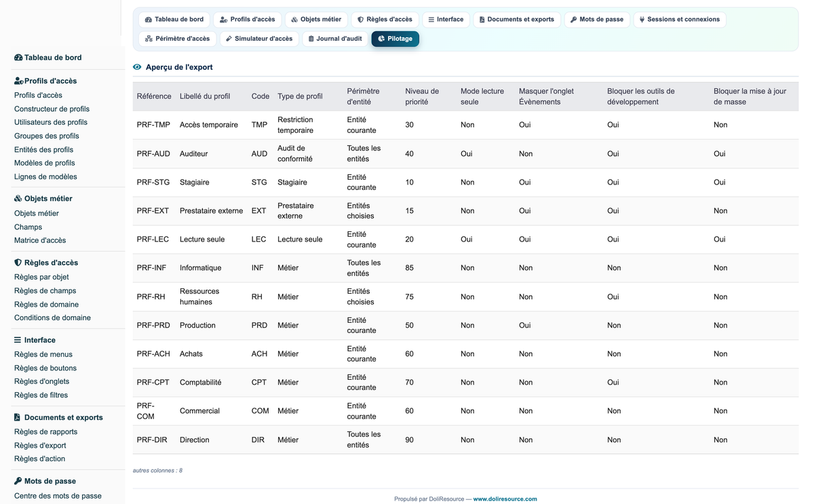Screen dimensions: 814x504
Task: Open Règles de menus link
Action: [43, 354]
